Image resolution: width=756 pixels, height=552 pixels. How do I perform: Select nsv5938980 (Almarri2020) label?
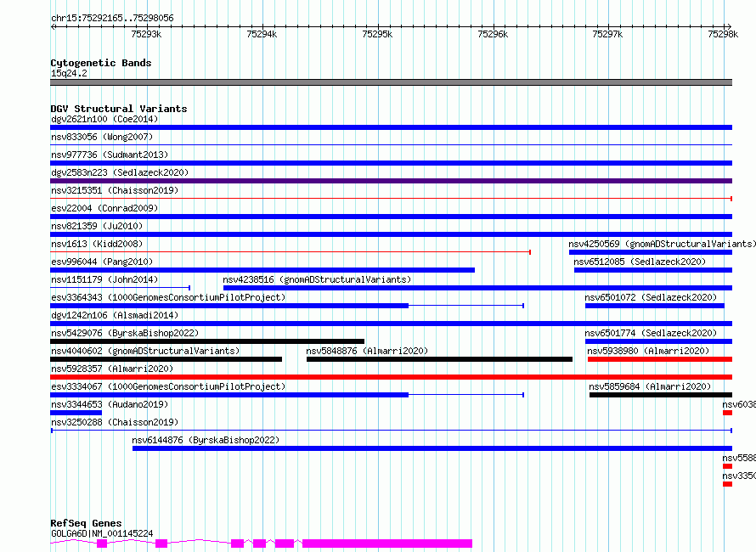pos(648,351)
